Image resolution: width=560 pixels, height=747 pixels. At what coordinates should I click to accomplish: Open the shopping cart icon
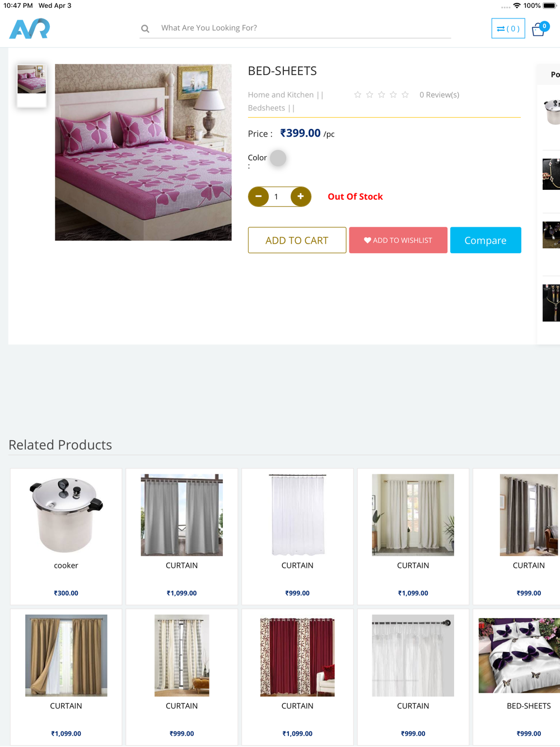click(x=540, y=29)
